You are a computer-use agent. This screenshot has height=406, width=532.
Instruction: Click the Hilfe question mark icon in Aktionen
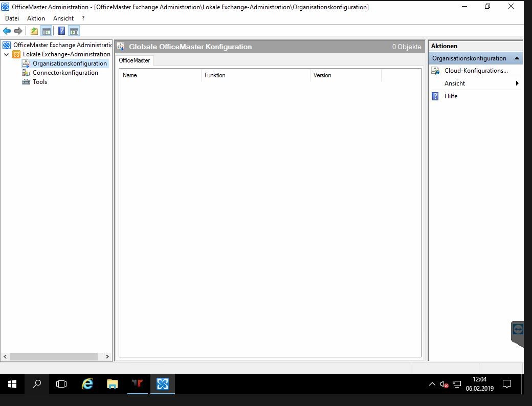435,96
